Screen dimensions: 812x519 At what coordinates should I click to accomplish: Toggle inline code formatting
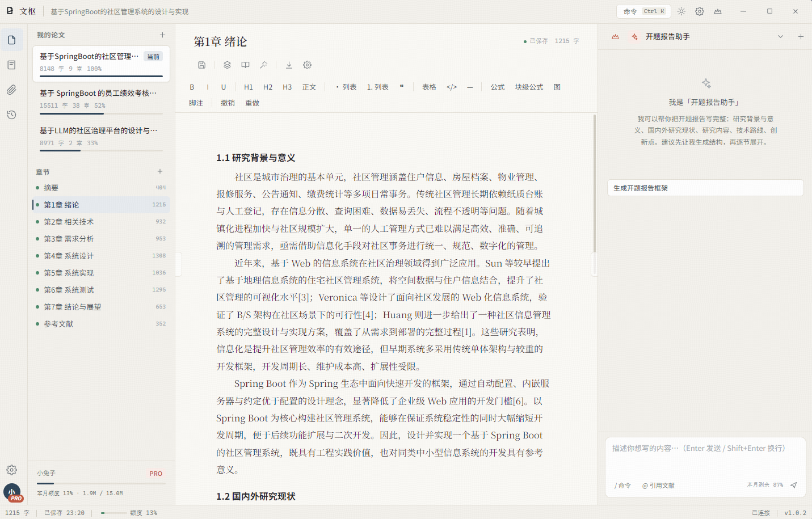click(452, 87)
